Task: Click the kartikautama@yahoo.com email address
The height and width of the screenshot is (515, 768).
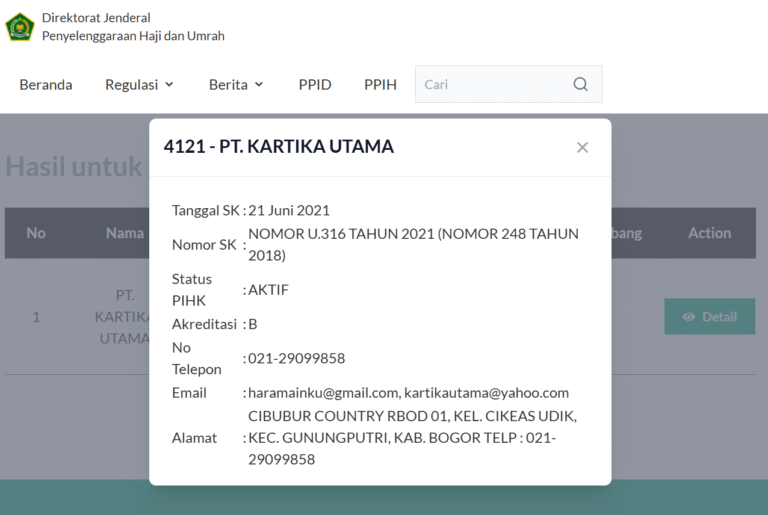Action: click(x=487, y=393)
